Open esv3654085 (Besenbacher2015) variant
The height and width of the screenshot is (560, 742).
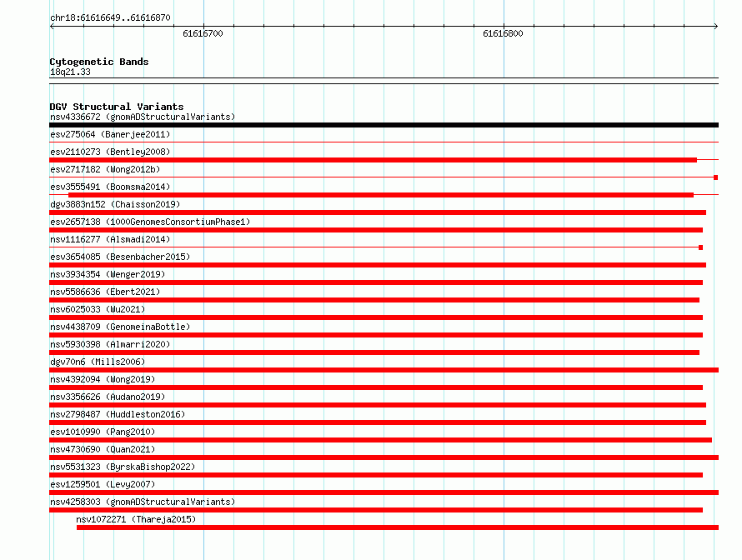(120, 257)
